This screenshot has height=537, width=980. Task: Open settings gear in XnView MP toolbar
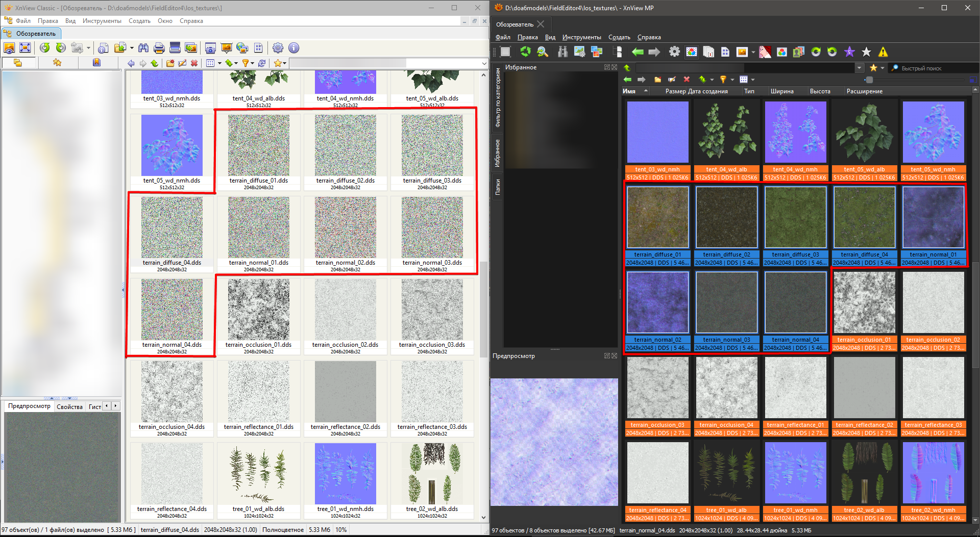[674, 52]
